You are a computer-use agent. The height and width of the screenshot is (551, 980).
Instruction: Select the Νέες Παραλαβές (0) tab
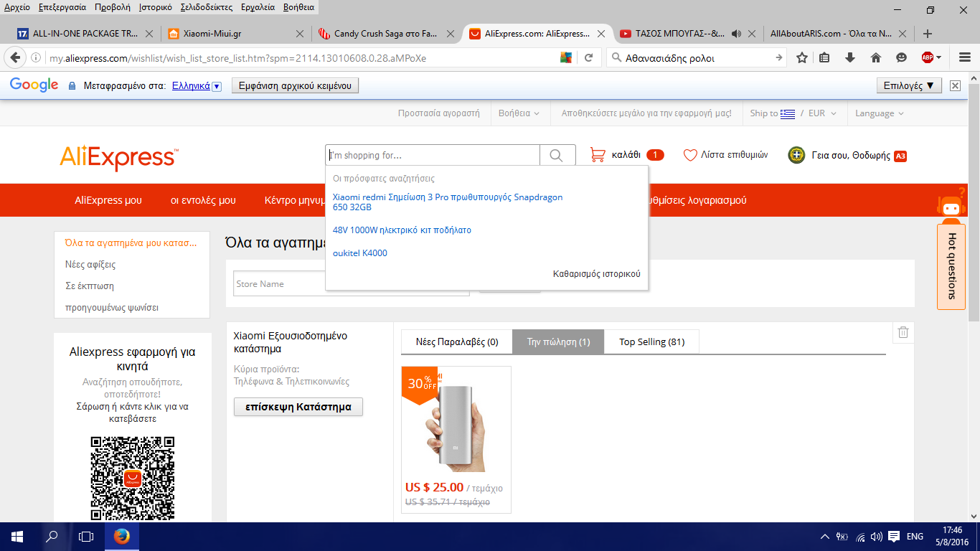457,342
